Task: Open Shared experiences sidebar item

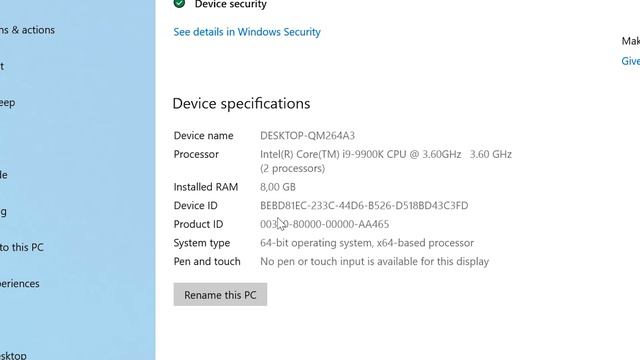Action: click(20, 283)
